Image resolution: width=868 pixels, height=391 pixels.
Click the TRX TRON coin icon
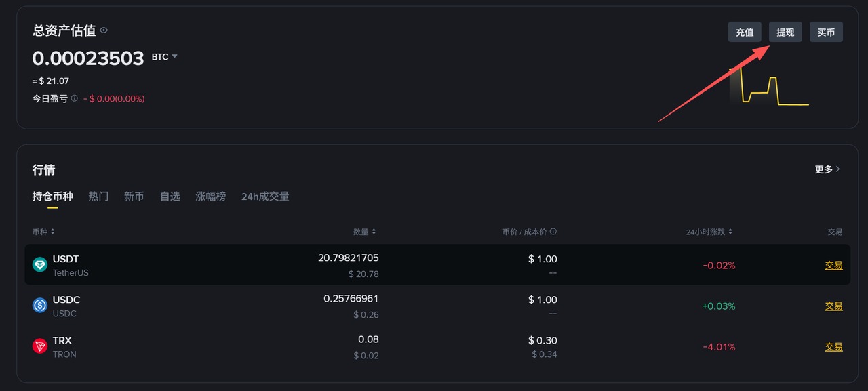click(x=40, y=346)
